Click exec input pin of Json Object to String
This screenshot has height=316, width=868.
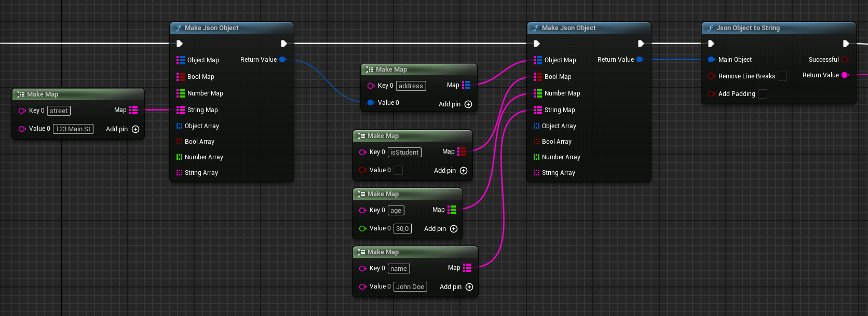coord(711,44)
